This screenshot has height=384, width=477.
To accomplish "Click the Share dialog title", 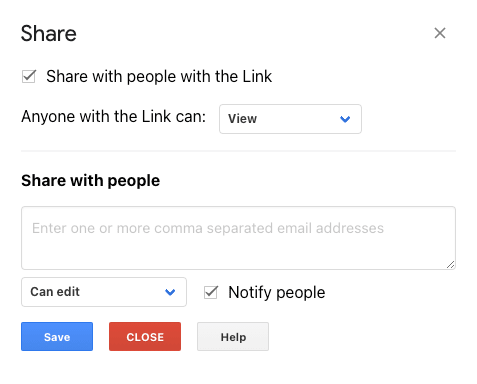I will coord(49,34).
